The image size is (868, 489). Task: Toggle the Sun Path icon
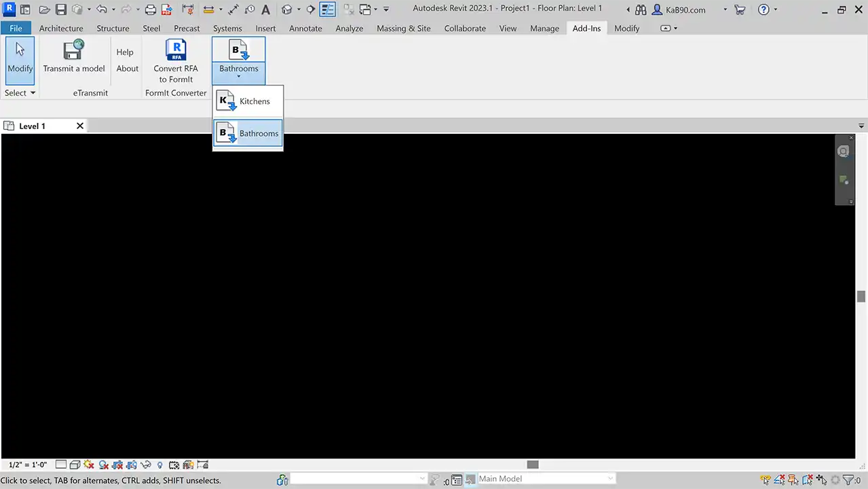pyautogui.click(x=89, y=465)
